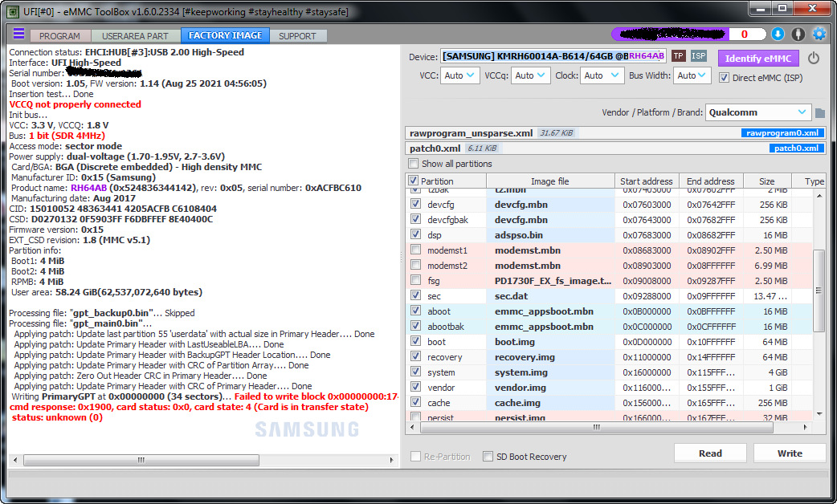Select the rawprogram0.xml file tag
This screenshot has height=504, width=837.
pyautogui.click(x=782, y=133)
